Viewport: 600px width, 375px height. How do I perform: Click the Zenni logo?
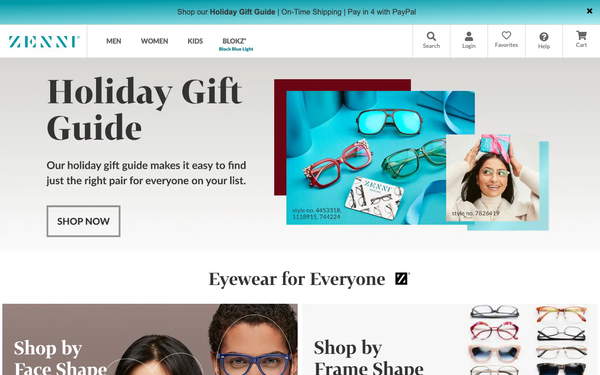(44, 42)
